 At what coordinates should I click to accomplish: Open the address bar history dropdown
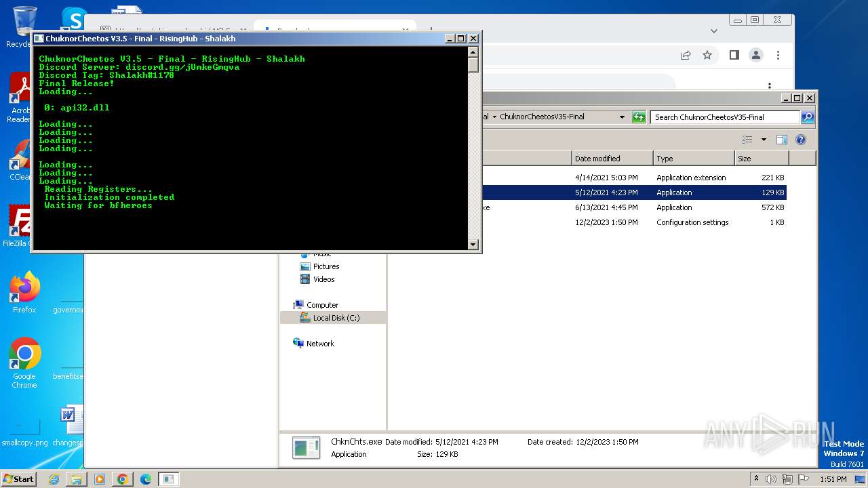click(622, 117)
